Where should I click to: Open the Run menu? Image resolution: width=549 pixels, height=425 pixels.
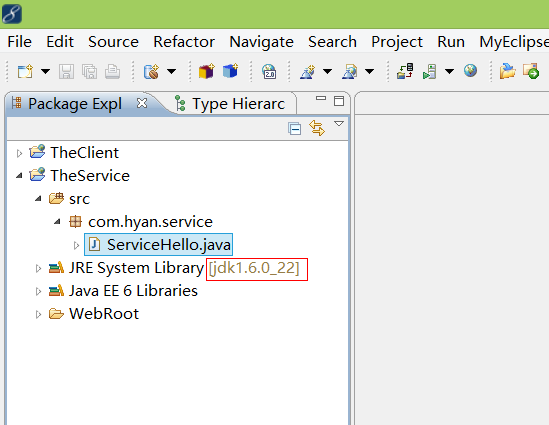pyautogui.click(x=451, y=42)
